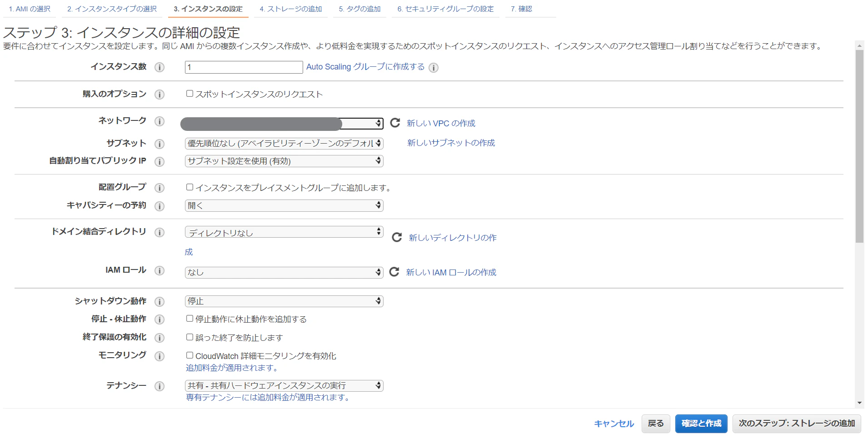This screenshot has width=868, height=444.
Task: Check インスタンスをプレイスメントグループに追加します
Action: point(190,187)
